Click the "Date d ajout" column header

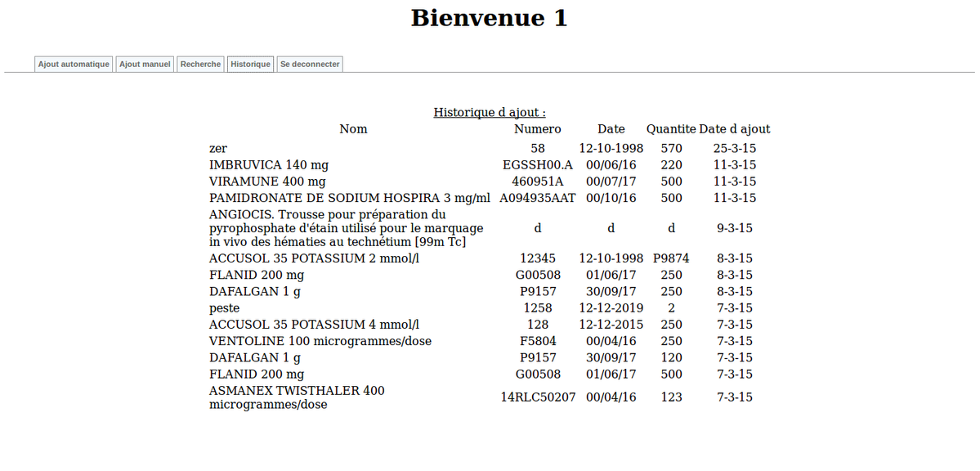(734, 128)
